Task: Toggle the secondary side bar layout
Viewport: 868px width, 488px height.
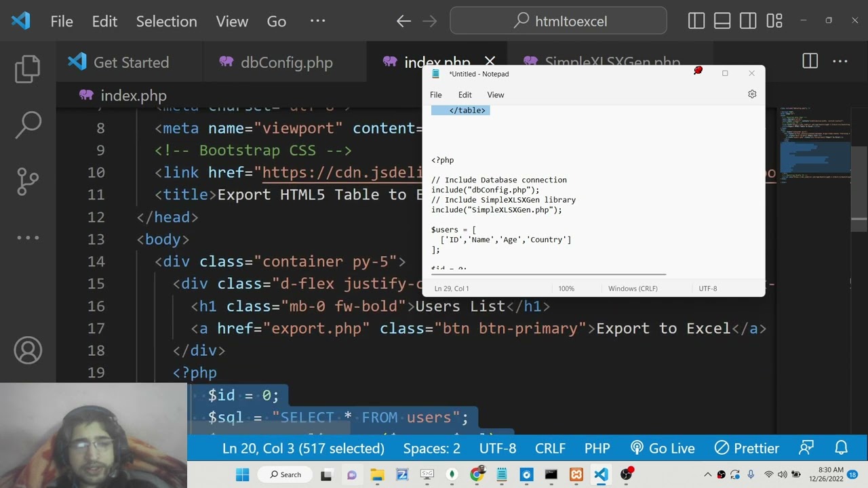Action: (748, 21)
